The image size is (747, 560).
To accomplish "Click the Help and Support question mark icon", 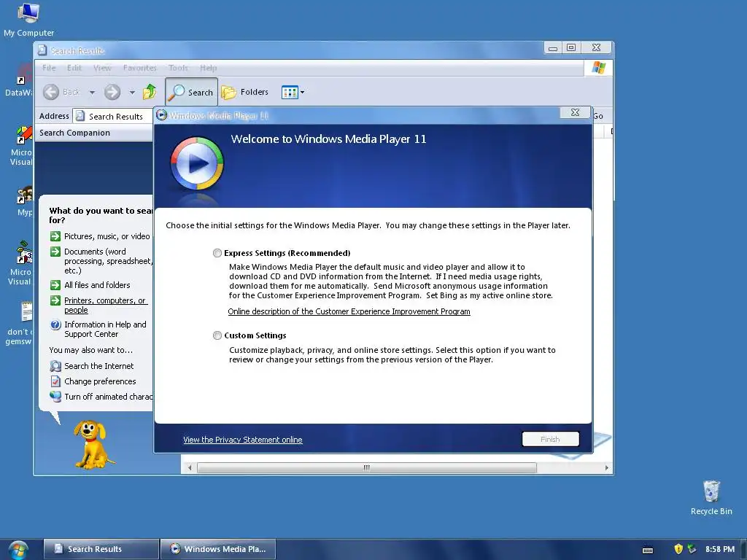I will click(x=55, y=324).
